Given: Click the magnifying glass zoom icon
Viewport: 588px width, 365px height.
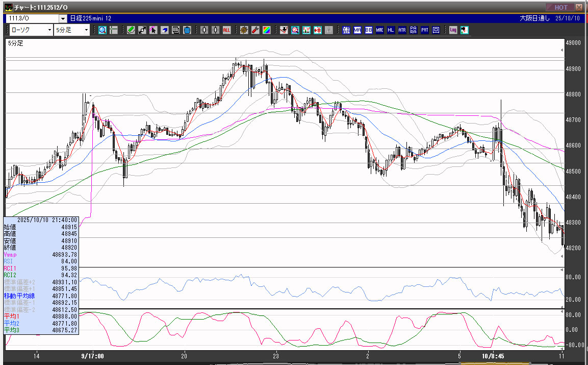Looking at the screenshot, I should pyautogui.click(x=103, y=30).
